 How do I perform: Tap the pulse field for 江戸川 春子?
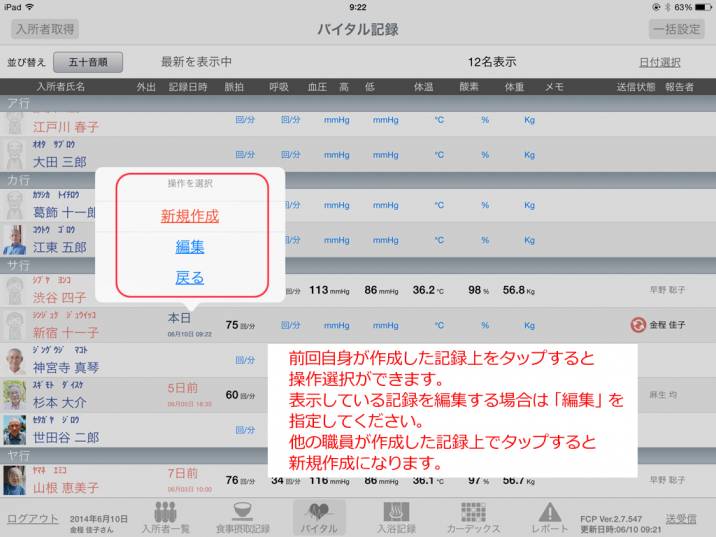pyautogui.click(x=244, y=120)
